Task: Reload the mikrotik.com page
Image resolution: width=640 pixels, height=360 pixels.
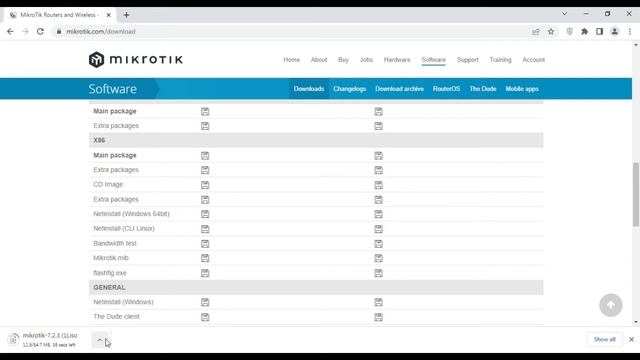Action: 40,31
